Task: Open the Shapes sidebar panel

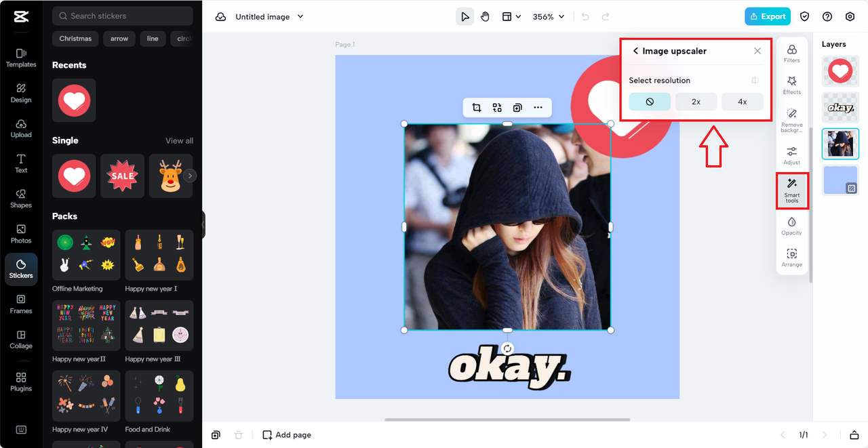Action: 21,199
